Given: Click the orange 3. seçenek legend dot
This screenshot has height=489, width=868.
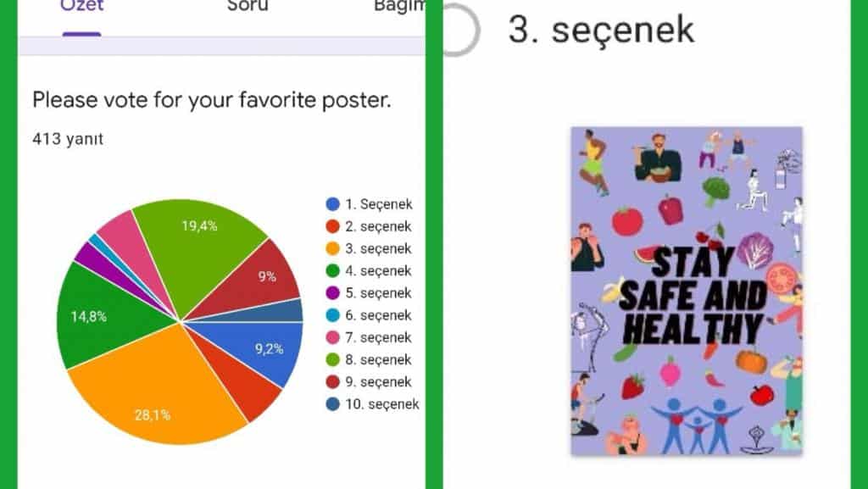Looking at the screenshot, I should click(333, 248).
